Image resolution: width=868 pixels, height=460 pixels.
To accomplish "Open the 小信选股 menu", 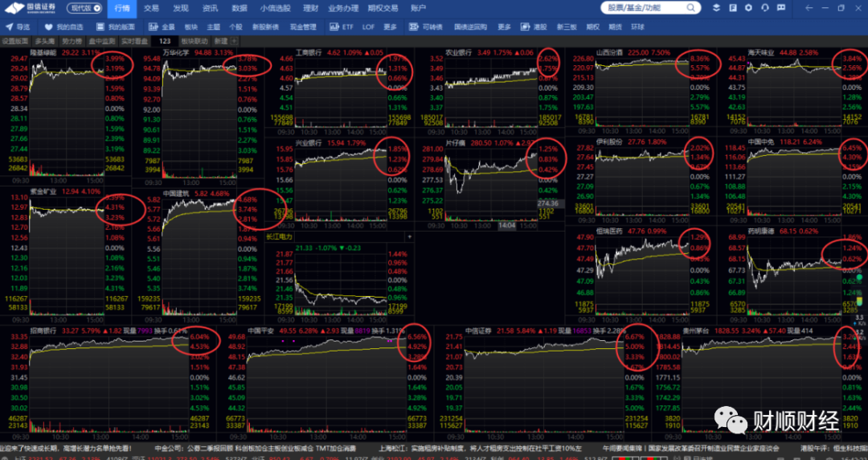I will point(275,8).
